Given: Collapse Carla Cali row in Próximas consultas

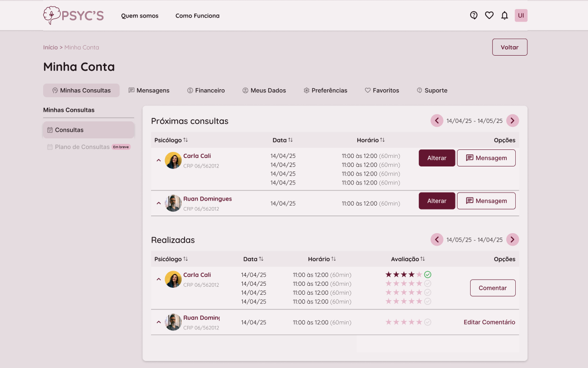Looking at the screenshot, I should tap(159, 160).
